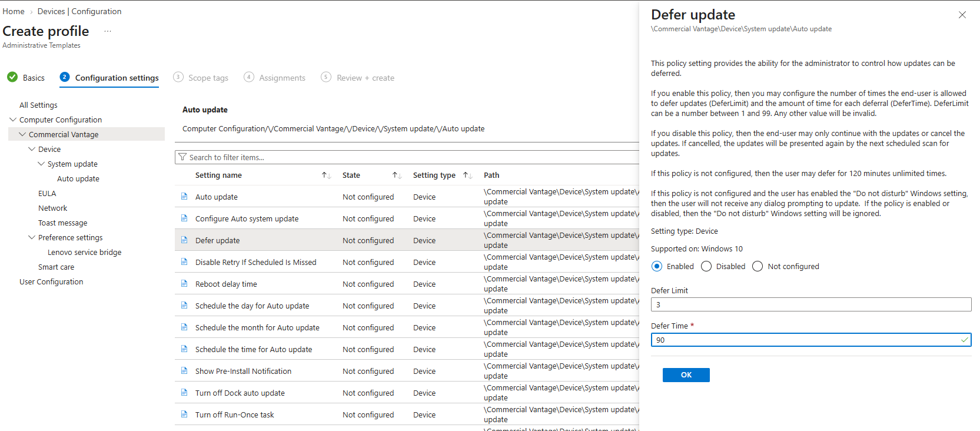Open Disable Retry If Scheduled Is Missed setting
Viewport: 980px width, 431px height.
(x=256, y=263)
